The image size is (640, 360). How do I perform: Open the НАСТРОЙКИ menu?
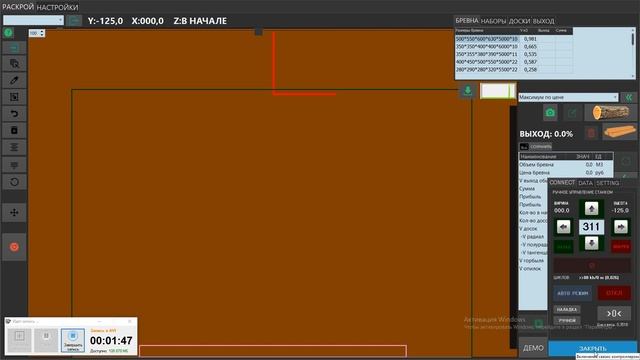(x=58, y=7)
